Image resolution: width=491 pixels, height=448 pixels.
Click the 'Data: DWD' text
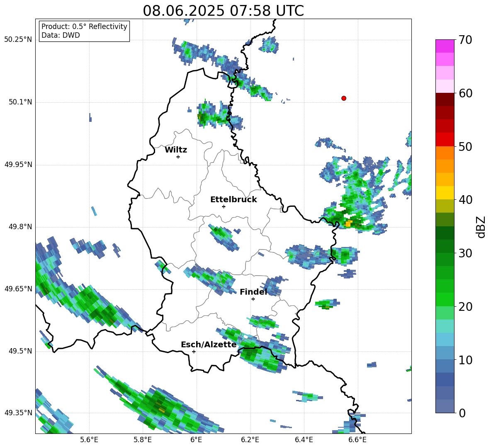61,35
